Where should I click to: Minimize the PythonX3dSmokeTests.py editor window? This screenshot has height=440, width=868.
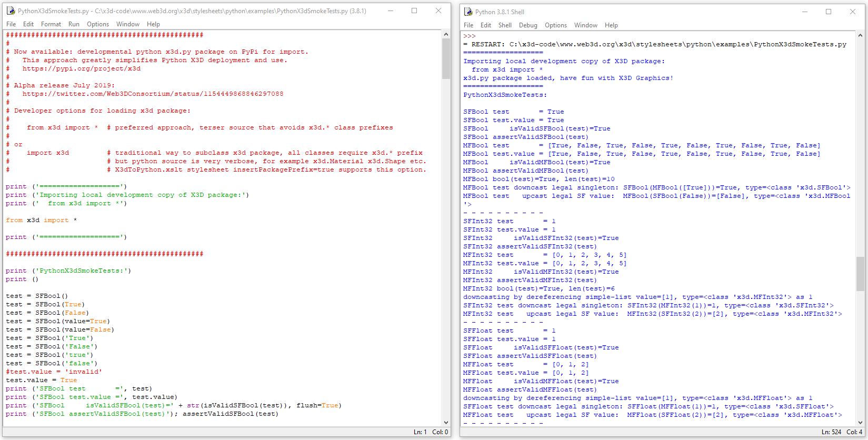point(390,11)
